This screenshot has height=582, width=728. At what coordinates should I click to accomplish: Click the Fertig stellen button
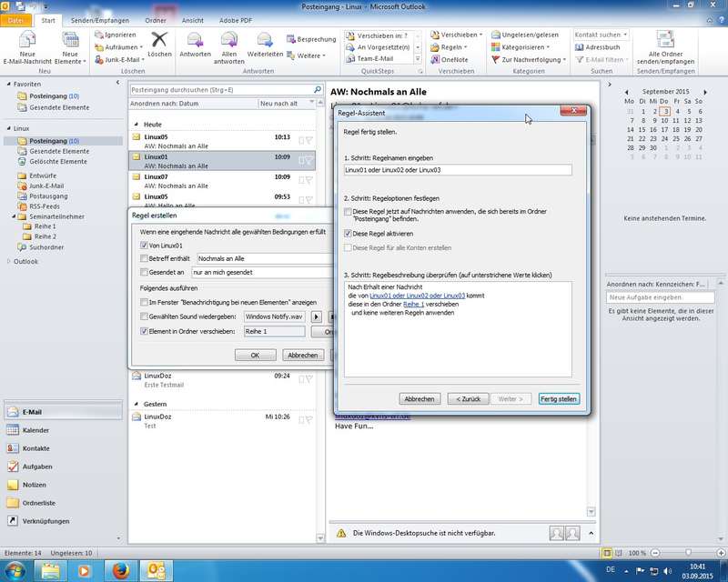coord(558,399)
